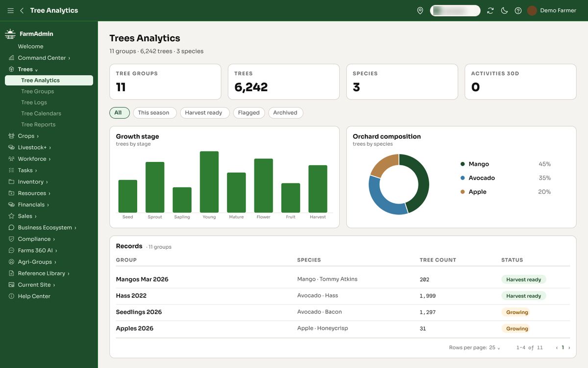Click the Inventory folder icon
588x368 pixels.
(11, 182)
